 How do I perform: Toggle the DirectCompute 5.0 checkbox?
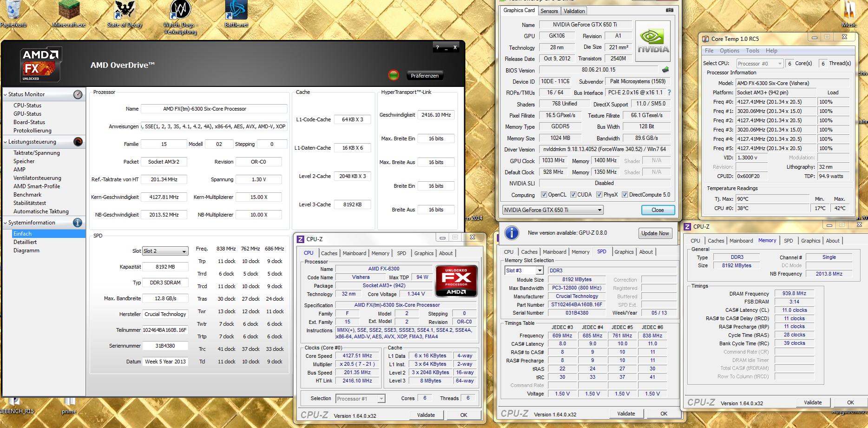tap(625, 195)
